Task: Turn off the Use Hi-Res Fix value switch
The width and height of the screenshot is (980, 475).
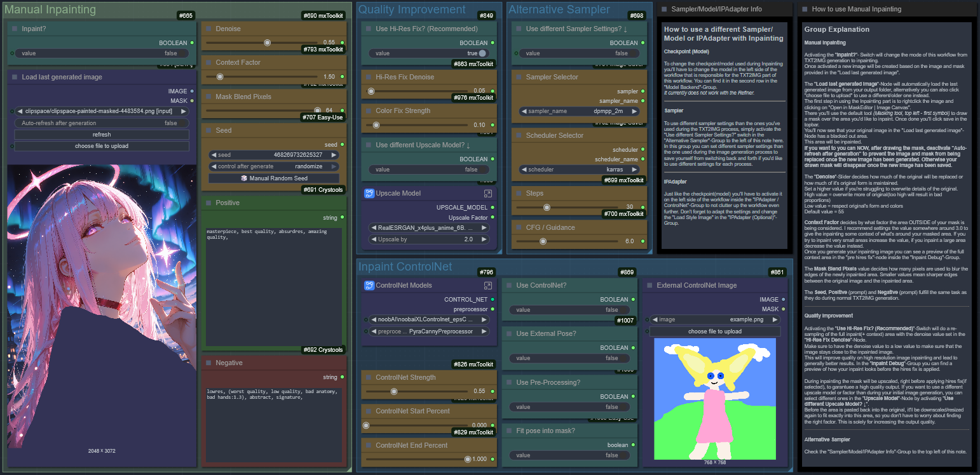Action: [x=429, y=53]
